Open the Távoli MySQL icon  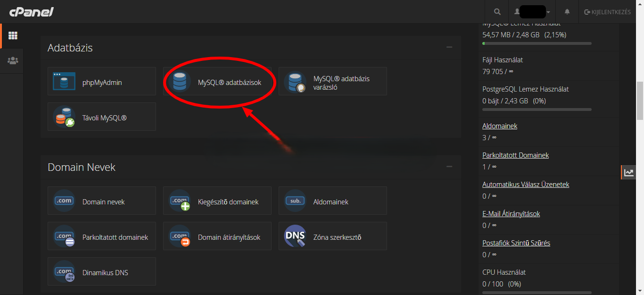pos(64,117)
